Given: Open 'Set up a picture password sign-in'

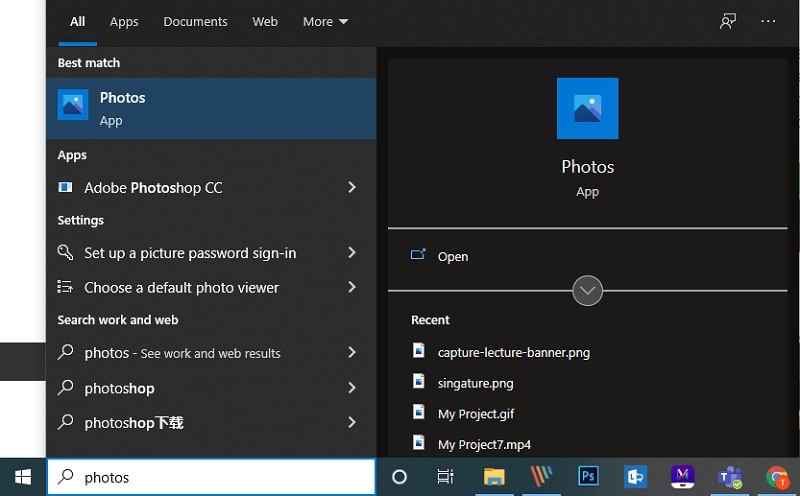Looking at the screenshot, I should 211,252.
